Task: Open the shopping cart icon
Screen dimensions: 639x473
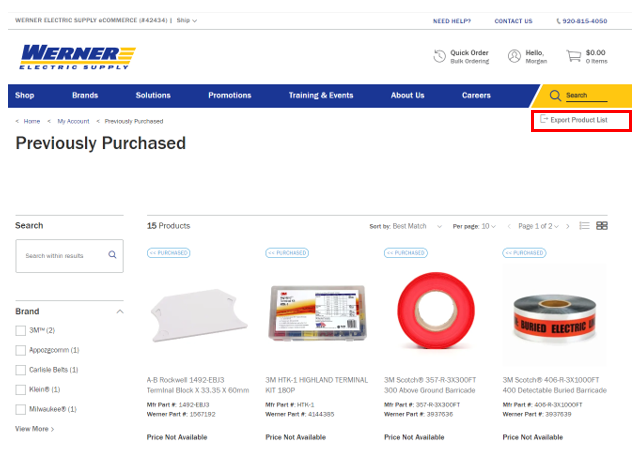Action: (574, 56)
